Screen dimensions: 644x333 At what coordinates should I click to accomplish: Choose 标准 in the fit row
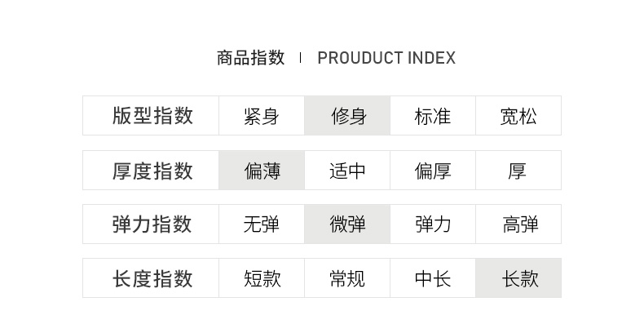[432, 116]
